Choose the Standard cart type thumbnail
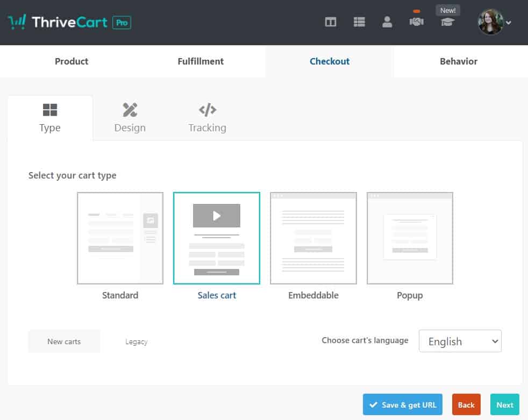Viewport: 528px width, 420px height. pyautogui.click(x=120, y=238)
